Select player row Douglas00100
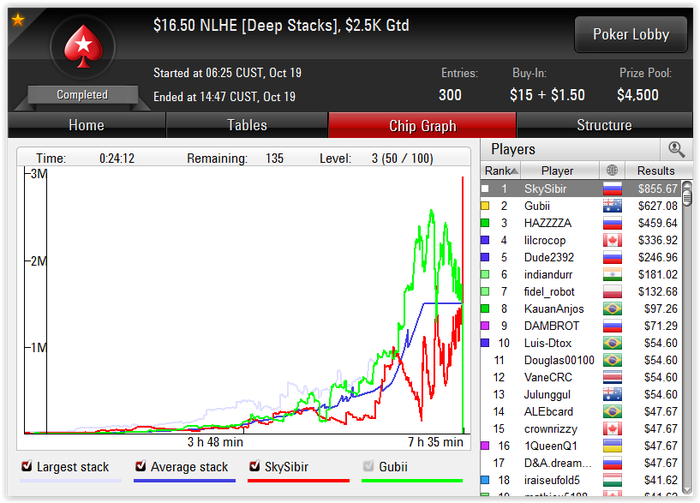Viewport: 700px width, 503px height. click(x=582, y=360)
